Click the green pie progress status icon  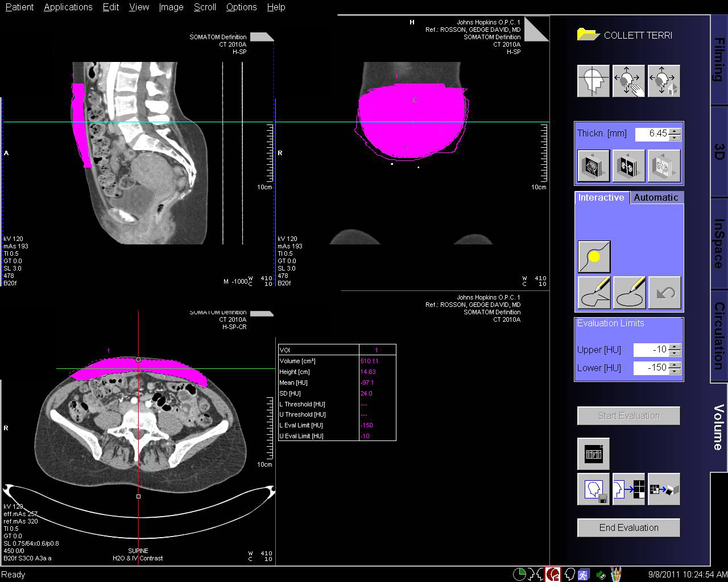point(519,574)
